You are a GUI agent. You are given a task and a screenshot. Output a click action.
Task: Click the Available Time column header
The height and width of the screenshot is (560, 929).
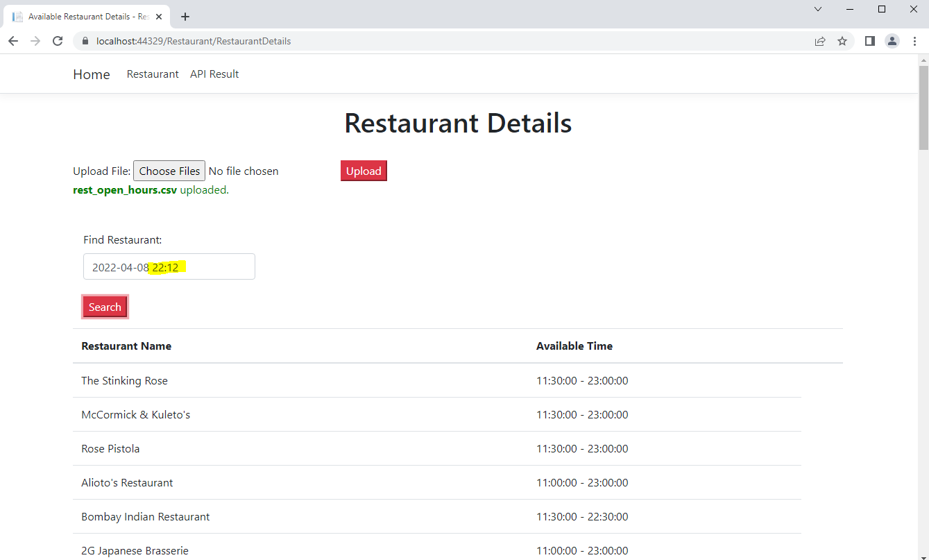(x=574, y=346)
